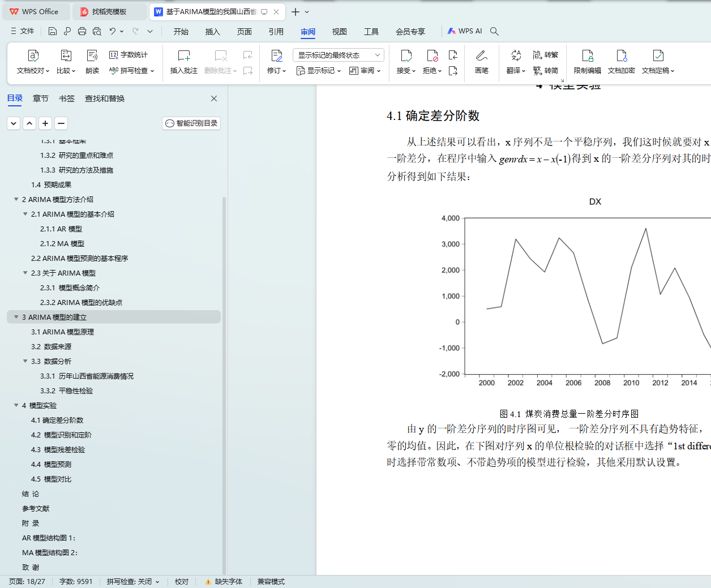Open 字数统计 word count

click(x=129, y=55)
